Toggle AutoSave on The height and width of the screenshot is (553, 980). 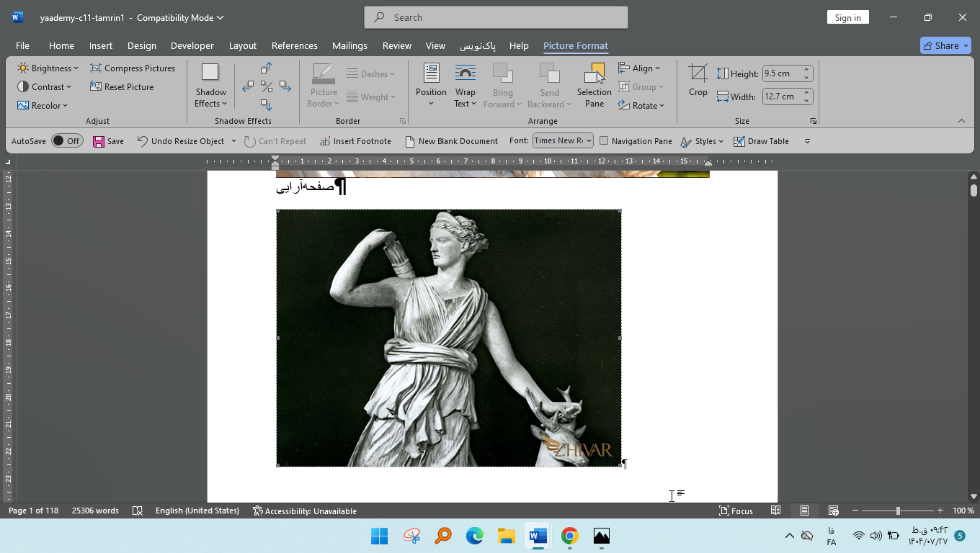(67, 140)
